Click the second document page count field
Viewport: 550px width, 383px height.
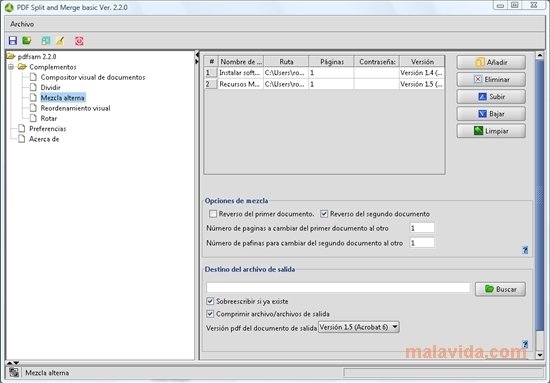(x=422, y=243)
